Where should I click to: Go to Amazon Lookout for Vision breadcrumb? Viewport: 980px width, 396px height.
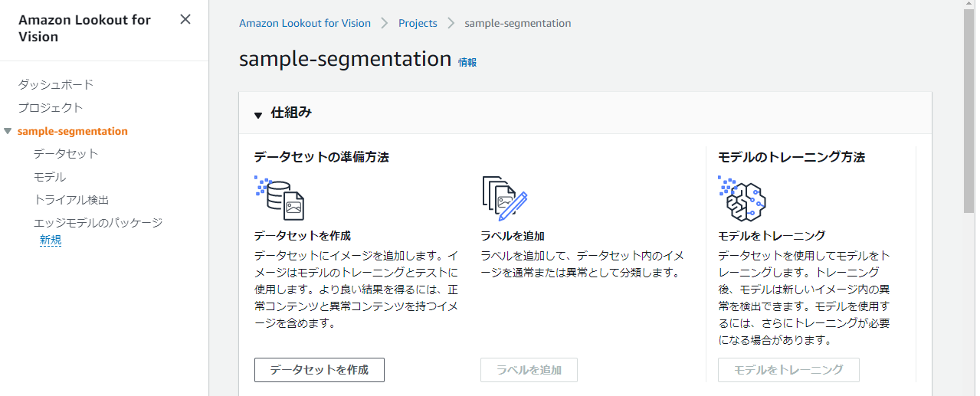click(x=305, y=23)
